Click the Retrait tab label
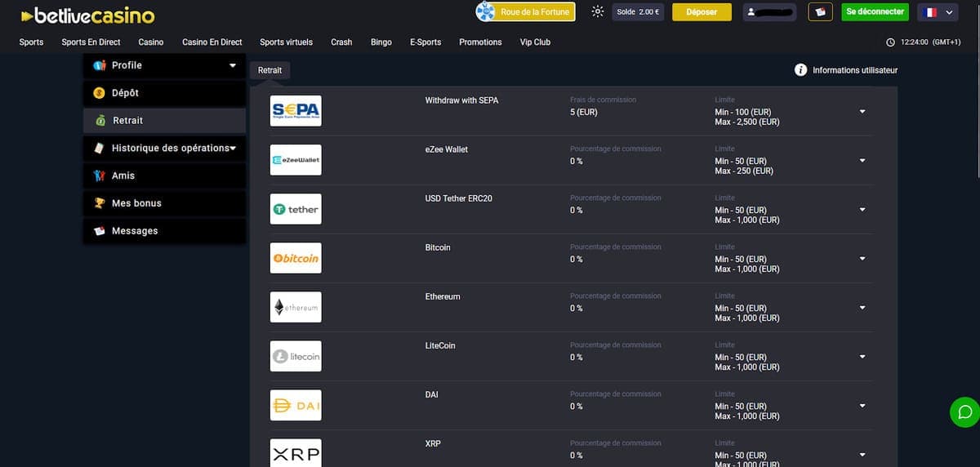Screen dimensions: 980x467 coord(269,70)
